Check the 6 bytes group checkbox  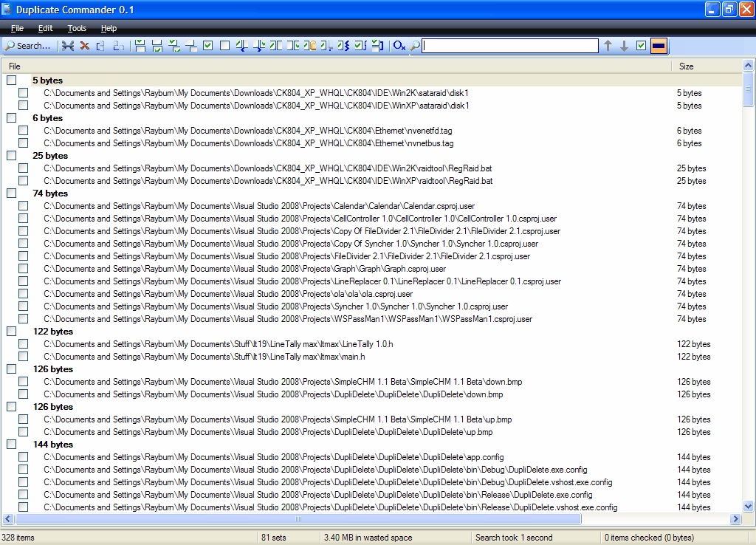(x=12, y=118)
